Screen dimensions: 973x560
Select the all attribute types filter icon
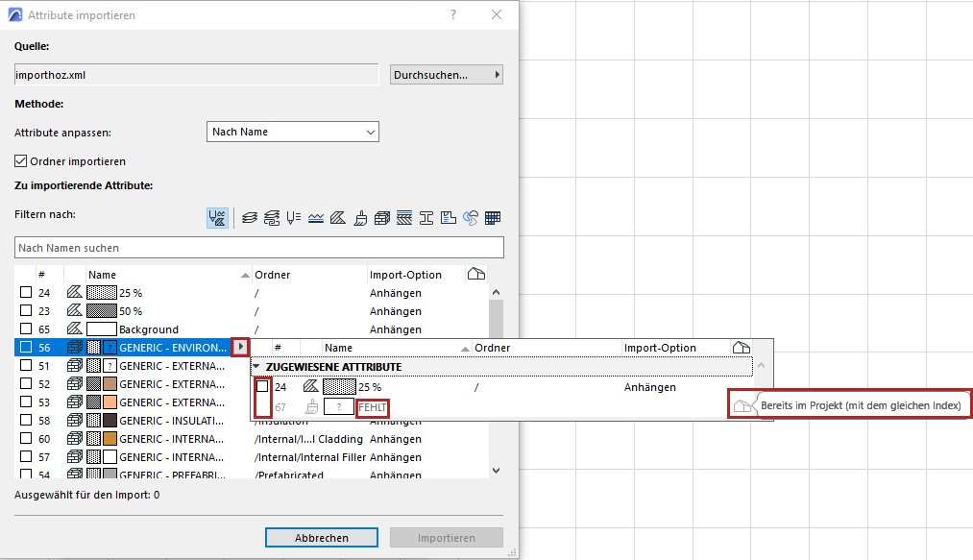[x=218, y=218]
